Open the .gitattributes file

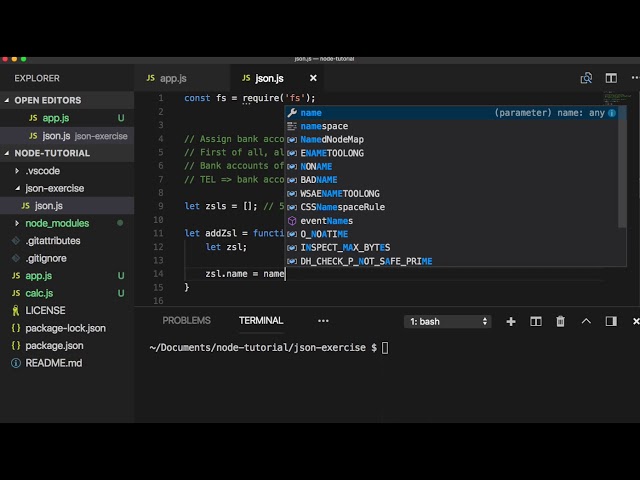pos(67,241)
